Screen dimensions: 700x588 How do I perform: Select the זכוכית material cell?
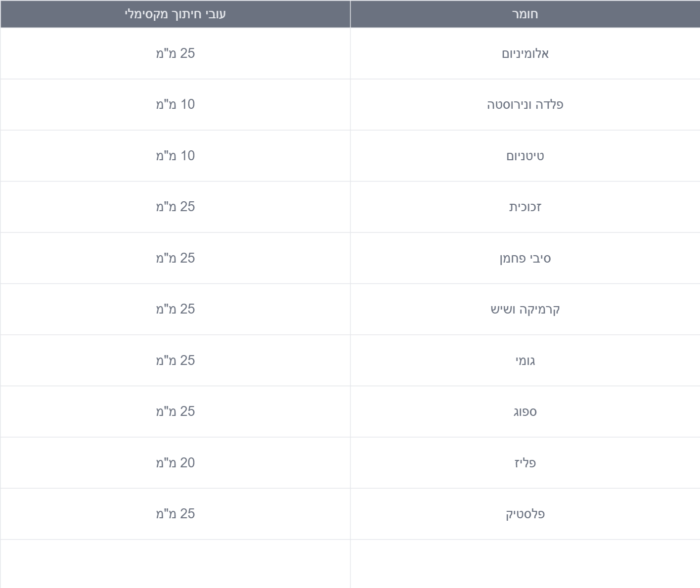click(525, 207)
